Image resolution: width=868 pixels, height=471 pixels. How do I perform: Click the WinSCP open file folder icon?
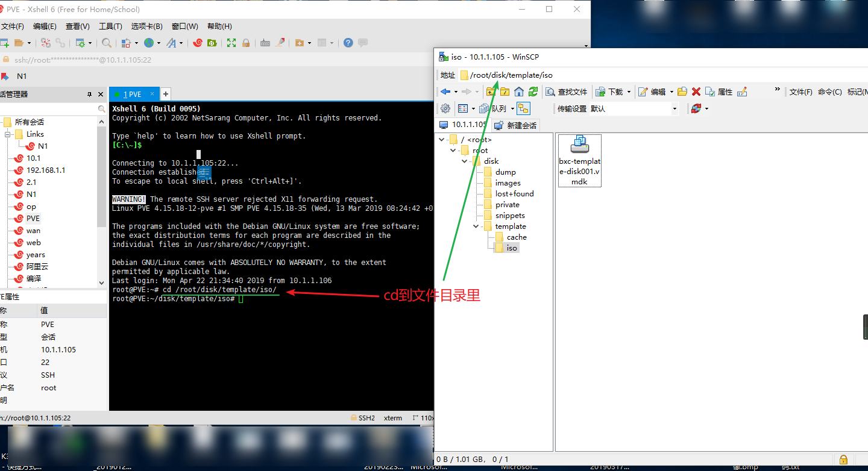682,92
